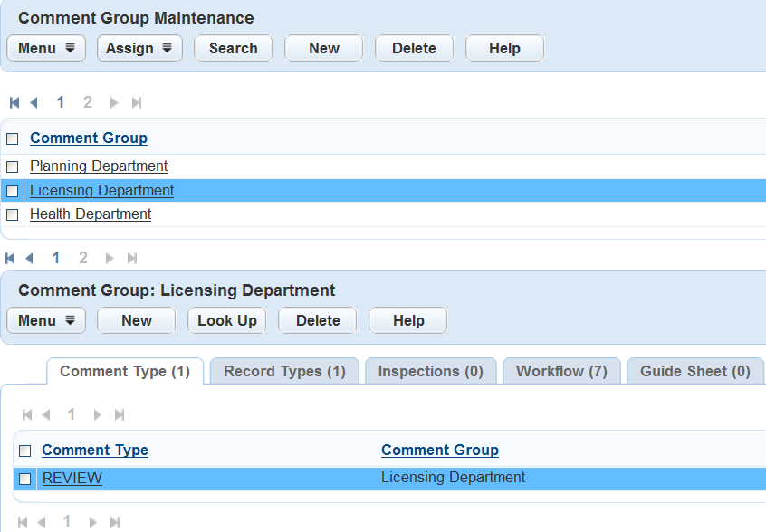Toggle the REVIEW comment type checkbox
This screenshot has width=766, height=532.
[25, 479]
